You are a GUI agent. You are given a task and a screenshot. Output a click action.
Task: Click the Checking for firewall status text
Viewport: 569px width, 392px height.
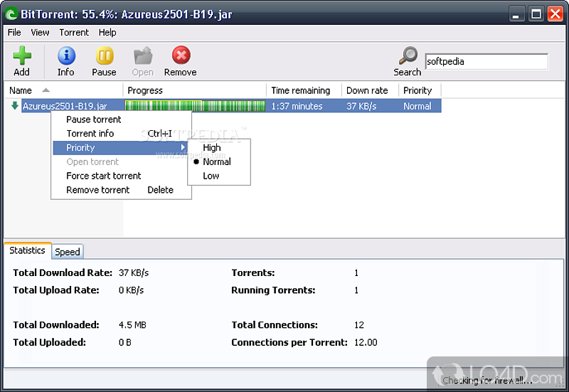tap(487, 380)
